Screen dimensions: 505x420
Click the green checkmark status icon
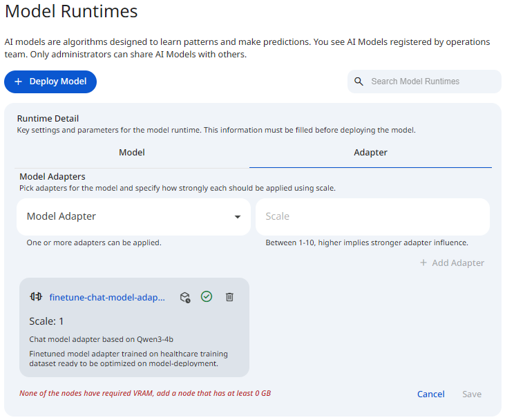coord(207,296)
